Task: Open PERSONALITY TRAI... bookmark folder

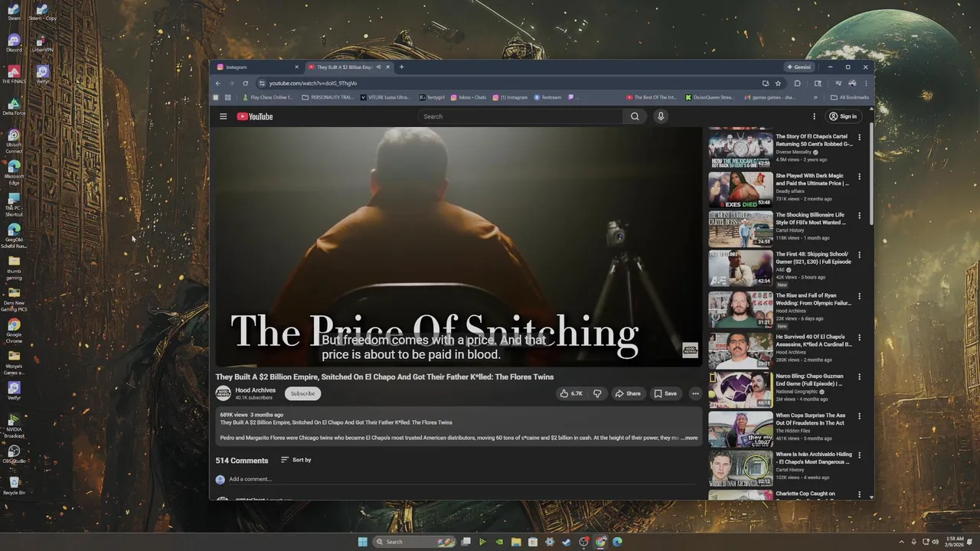Action: 328,97
